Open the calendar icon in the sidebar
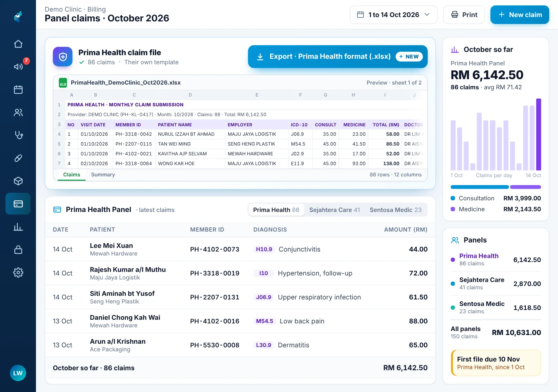The width and height of the screenshot is (558, 392). coord(18,90)
